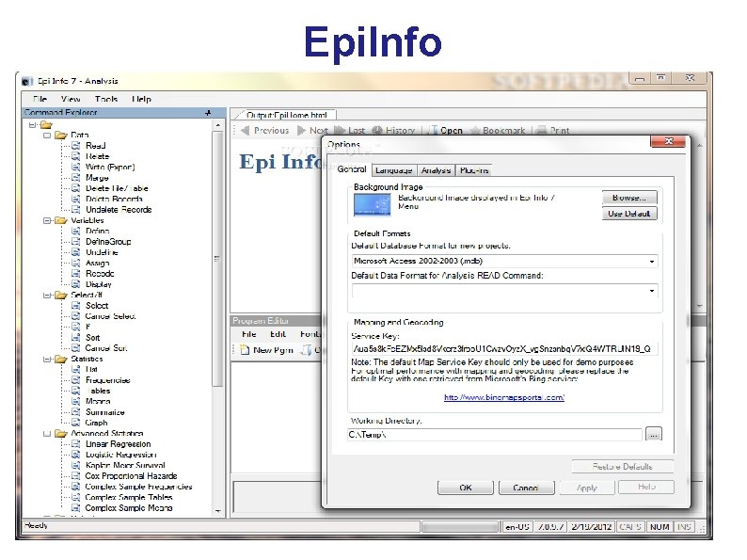Image resolution: width=747 pixels, height=560 pixels.
Task: Click the Display command icon
Action: tap(75, 284)
